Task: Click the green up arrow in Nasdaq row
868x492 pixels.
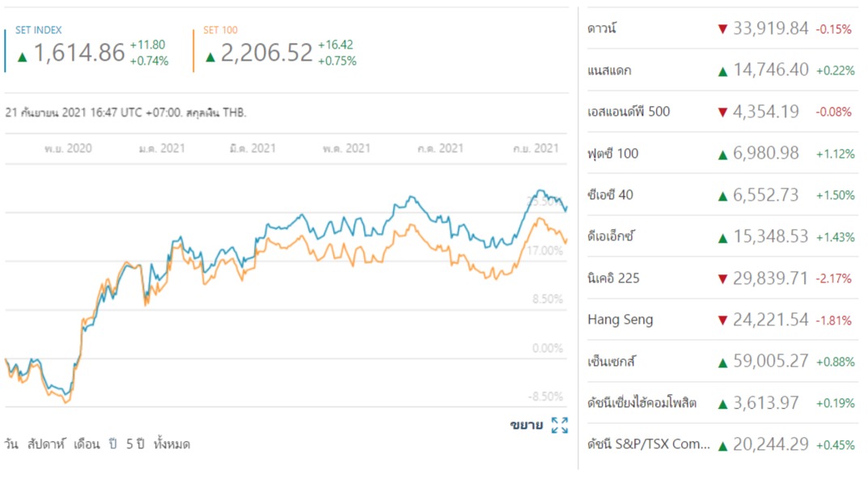Action: [722, 71]
